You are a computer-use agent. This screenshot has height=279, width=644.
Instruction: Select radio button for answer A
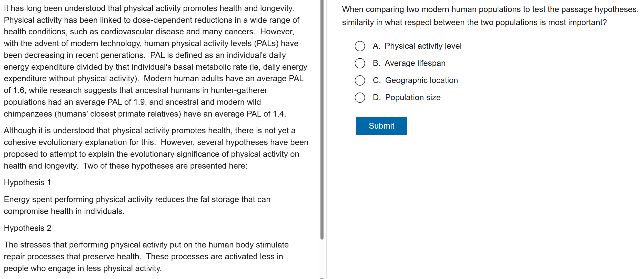(x=360, y=46)
